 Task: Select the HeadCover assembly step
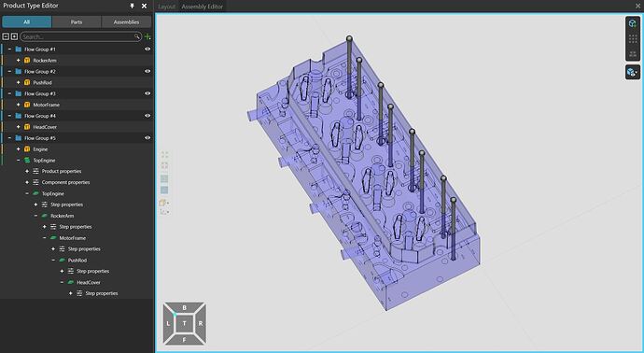point(89,283)
